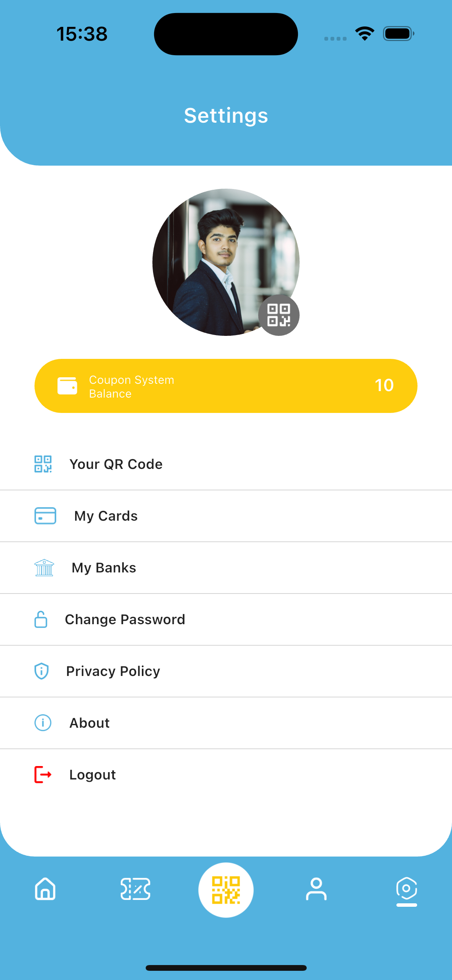This screenshot has height=980, width=452.
Task: Select the settings tab icon
Action: tap(406, 890)
